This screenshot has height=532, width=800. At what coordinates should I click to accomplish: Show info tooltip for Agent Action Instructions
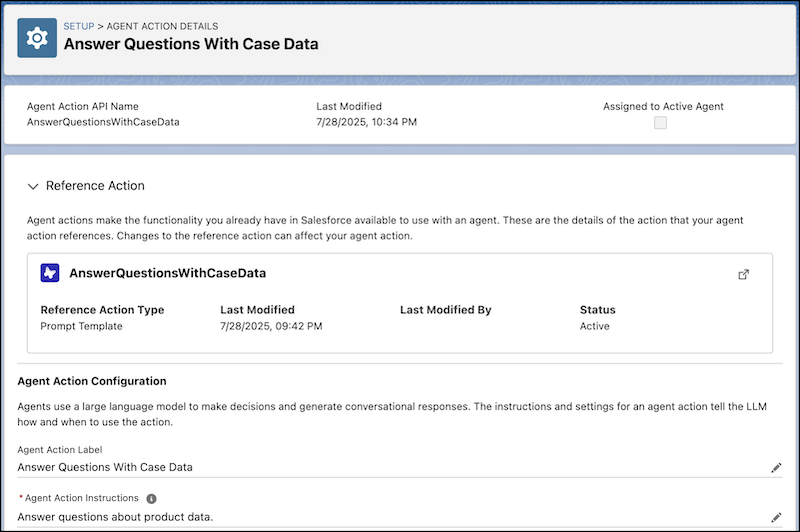click(152, 498)
